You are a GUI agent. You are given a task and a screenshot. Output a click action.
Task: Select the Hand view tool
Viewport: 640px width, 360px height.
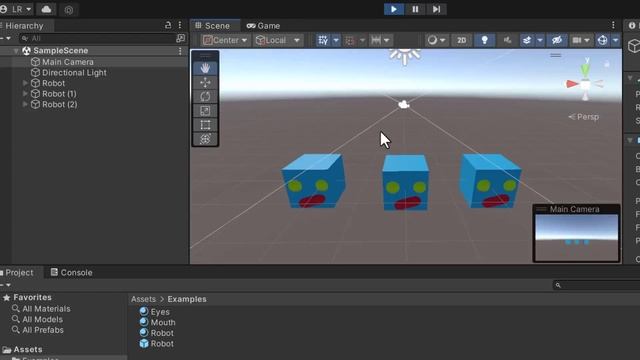(205, 68)
